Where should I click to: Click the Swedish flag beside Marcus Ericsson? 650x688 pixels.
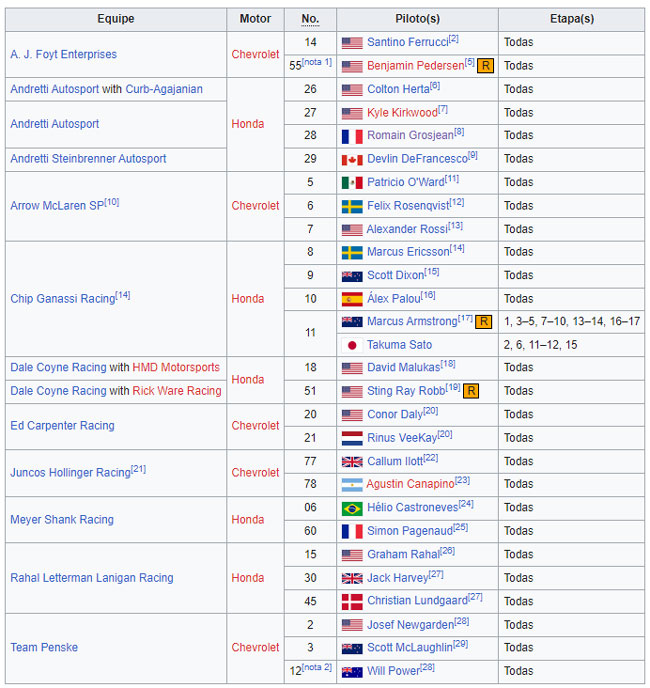tap(352, 253)
